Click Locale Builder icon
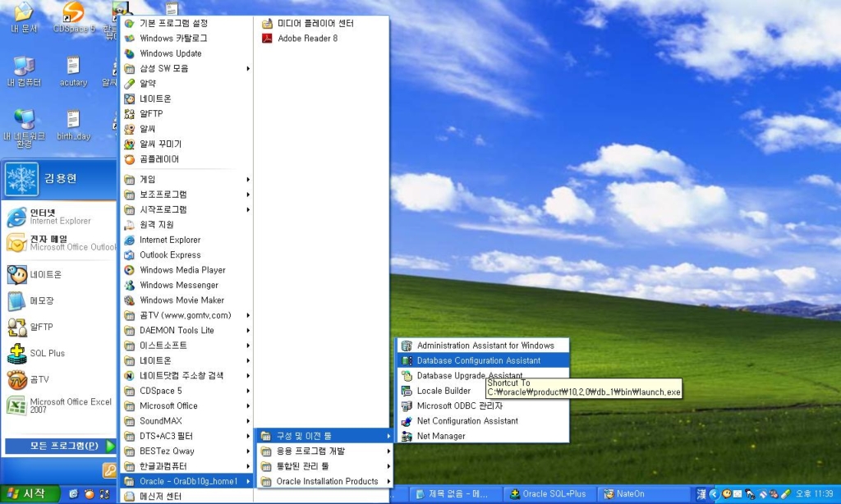 tap(407, 391)
